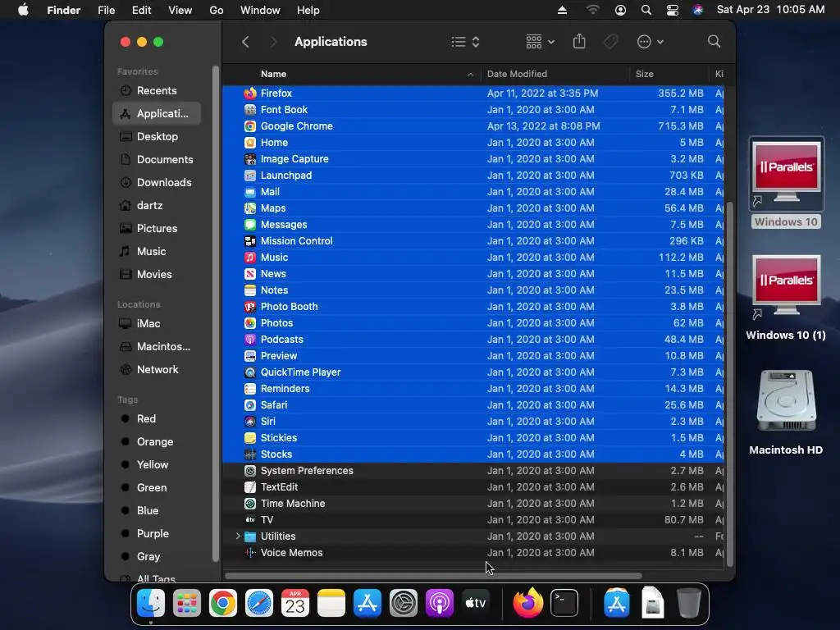Open the File menu

106,10
